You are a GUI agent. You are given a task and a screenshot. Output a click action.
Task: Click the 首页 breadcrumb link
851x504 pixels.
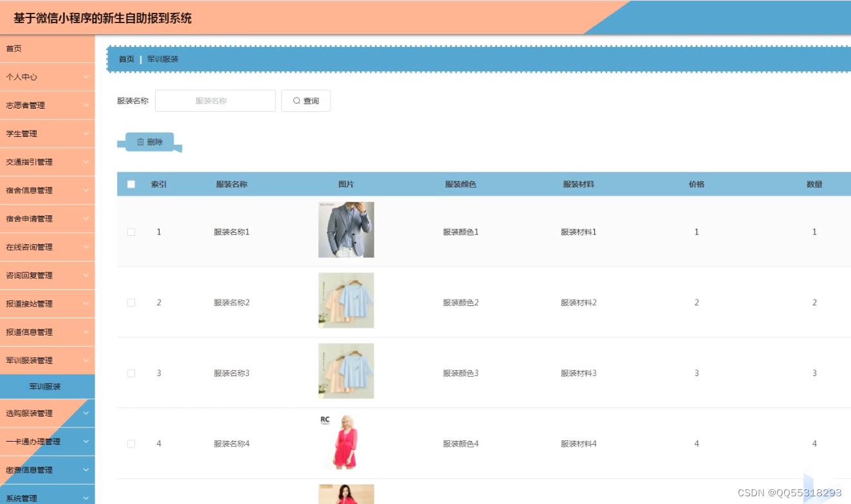(127, 59)
